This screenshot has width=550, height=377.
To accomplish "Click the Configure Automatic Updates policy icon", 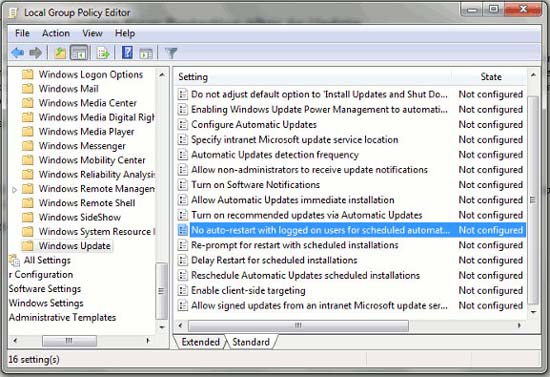I will [182, 124].
